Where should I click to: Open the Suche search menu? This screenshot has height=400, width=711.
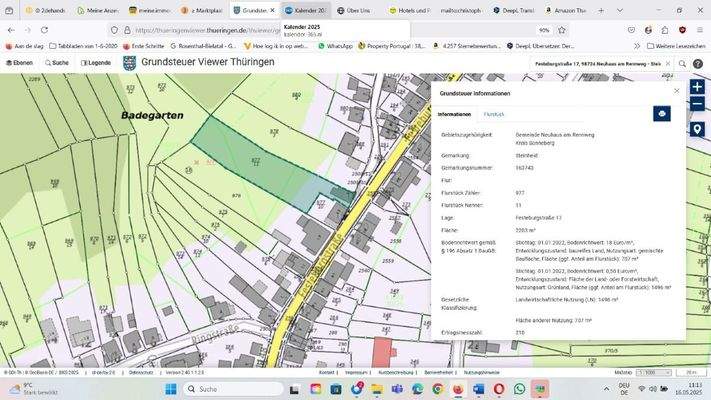pyautogui.click(x=56, y=62)
